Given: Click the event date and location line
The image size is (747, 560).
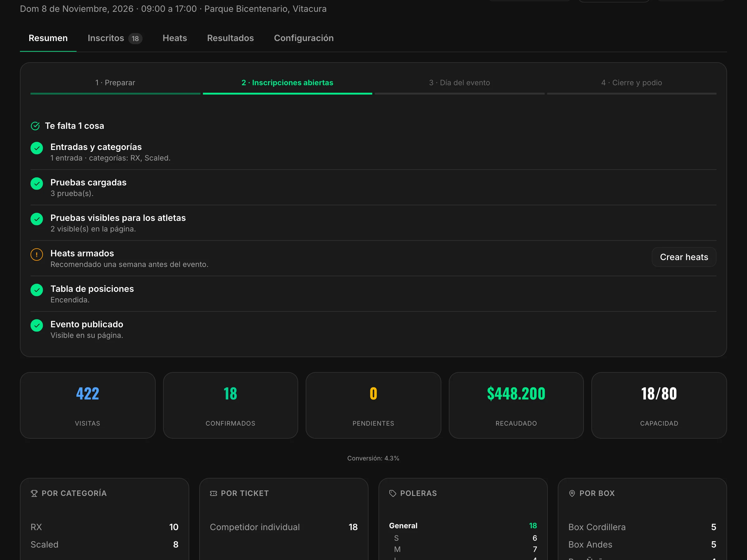Looking at the screenshot, I should pos(173,9).
